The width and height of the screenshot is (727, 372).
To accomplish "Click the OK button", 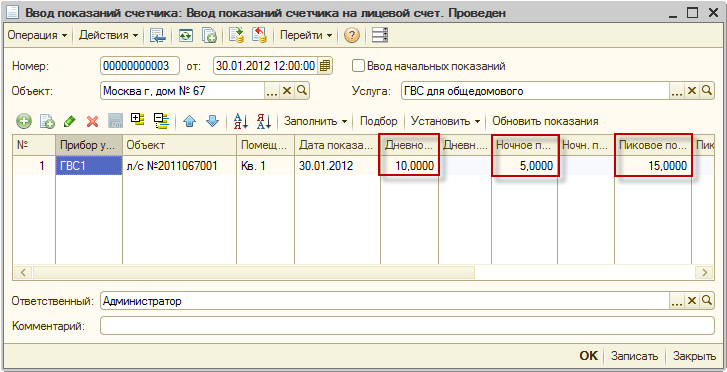I will click(x=588, y=356).
